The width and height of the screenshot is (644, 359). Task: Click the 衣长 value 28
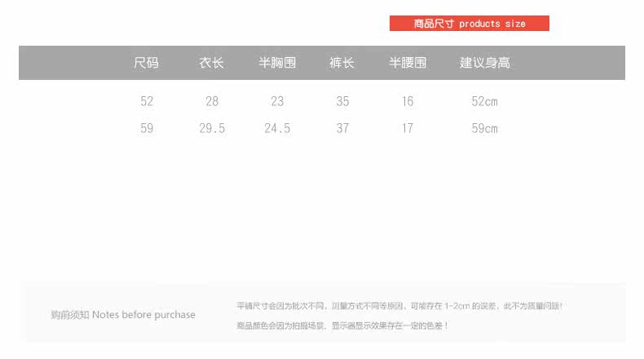[x=212, y=101]
